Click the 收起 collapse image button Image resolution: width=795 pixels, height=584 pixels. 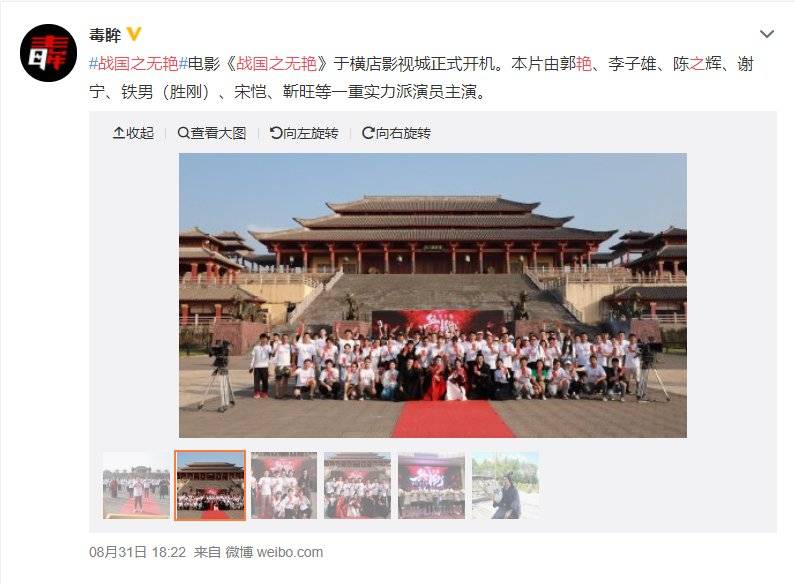tap(133, 133)
